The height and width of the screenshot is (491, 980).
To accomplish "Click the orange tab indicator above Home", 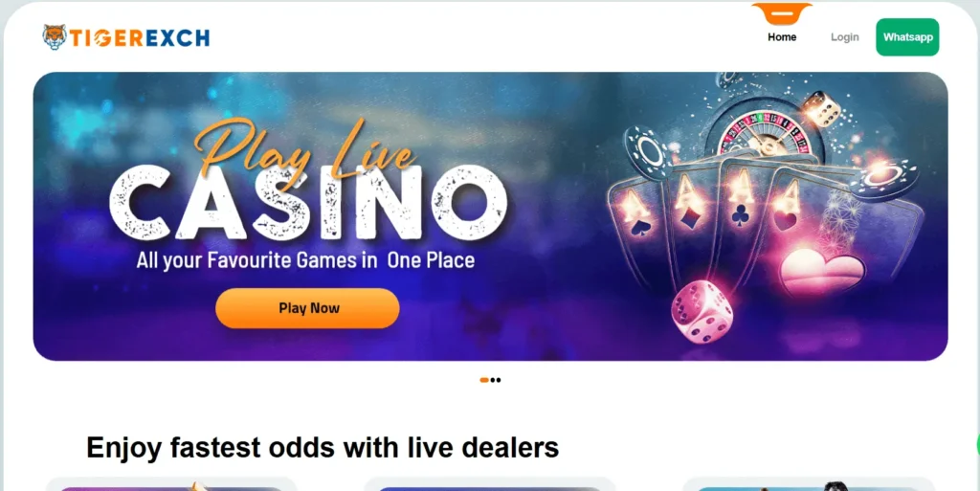I will point(782,13).
